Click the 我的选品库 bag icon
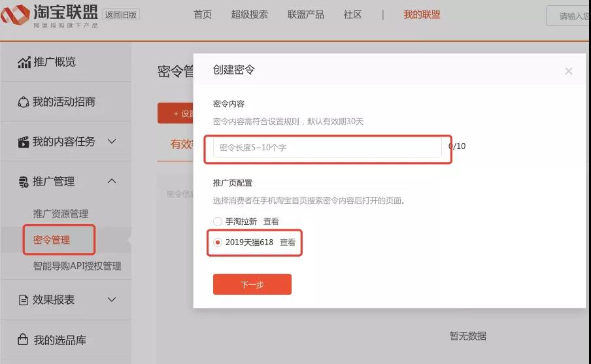 pos(23,340)
